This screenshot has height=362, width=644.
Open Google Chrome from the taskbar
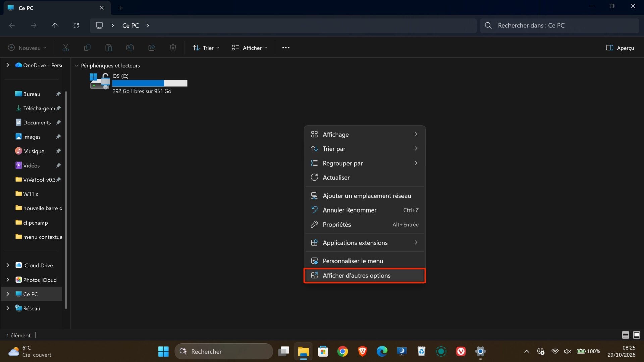pyautogui.click(x=342, y=351)
